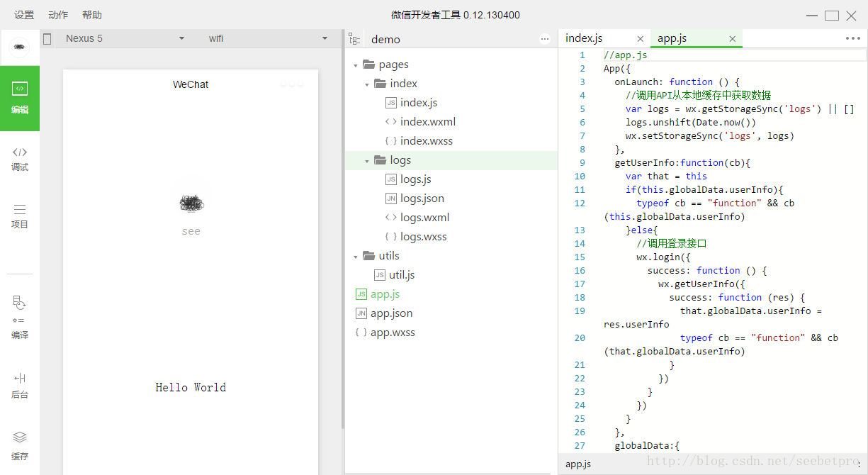This screenshot has width=868, height=475.
Task: Click the simulator capsule menu dots
Action: [x=292, y=84]
